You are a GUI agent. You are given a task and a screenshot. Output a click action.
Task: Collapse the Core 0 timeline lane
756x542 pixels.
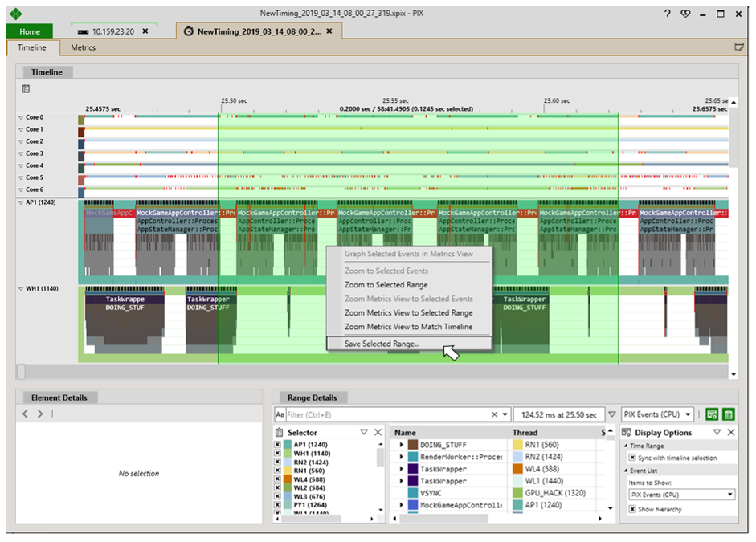tap(21, 117)
